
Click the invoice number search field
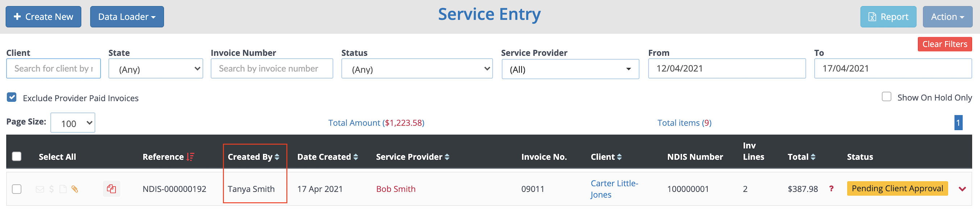click(271, 69)
